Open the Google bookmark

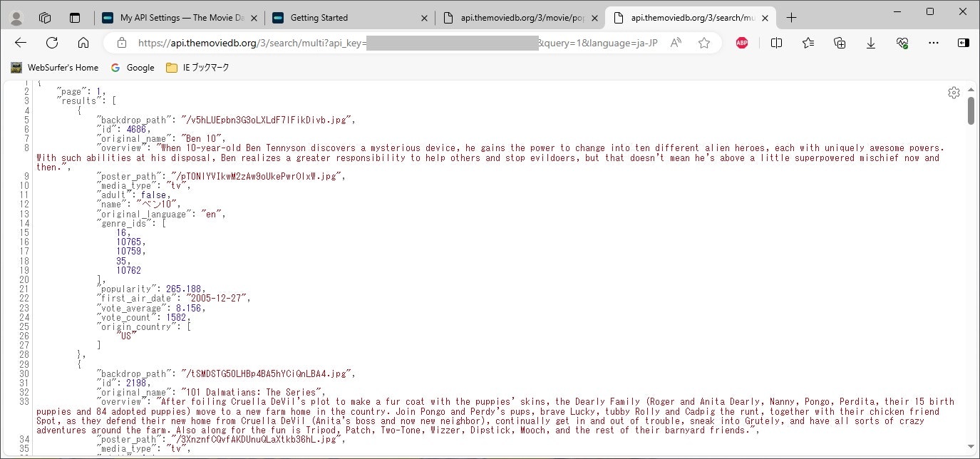(133, 68)
